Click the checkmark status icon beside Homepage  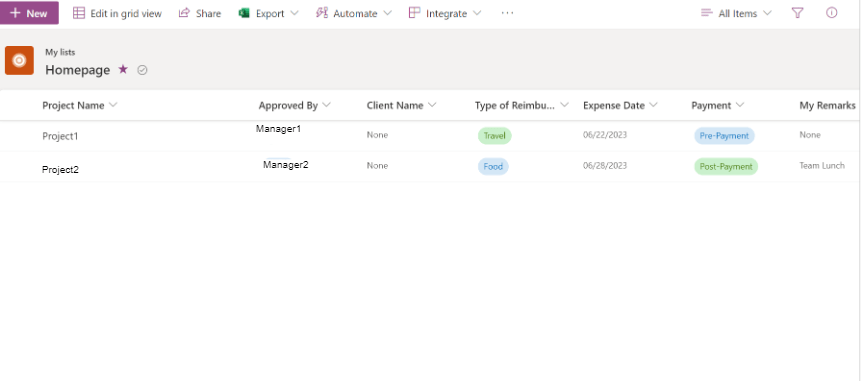pyautogui.click(x=142, y=70)
